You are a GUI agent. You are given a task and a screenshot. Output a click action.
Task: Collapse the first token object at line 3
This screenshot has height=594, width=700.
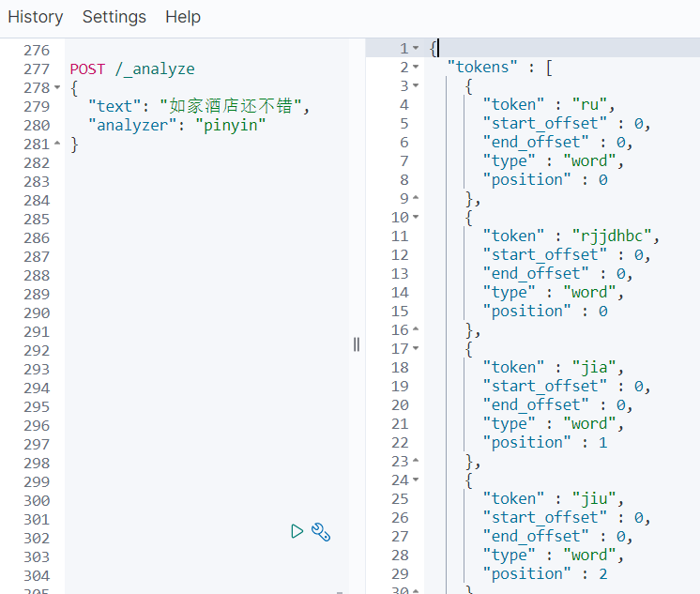[416, 85]
